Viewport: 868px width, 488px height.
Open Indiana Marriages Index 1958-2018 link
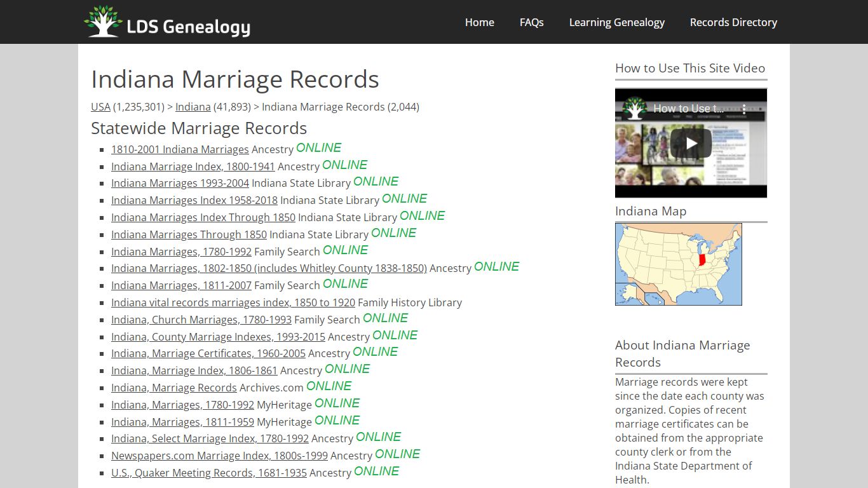(x=194, y=200)
